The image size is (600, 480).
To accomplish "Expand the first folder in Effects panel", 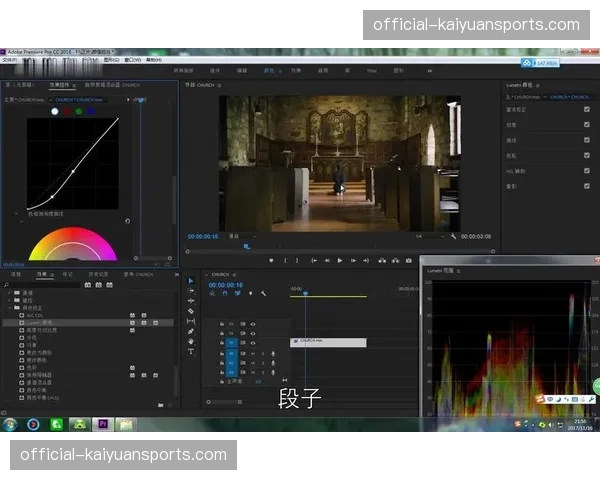I will (9, 293).
